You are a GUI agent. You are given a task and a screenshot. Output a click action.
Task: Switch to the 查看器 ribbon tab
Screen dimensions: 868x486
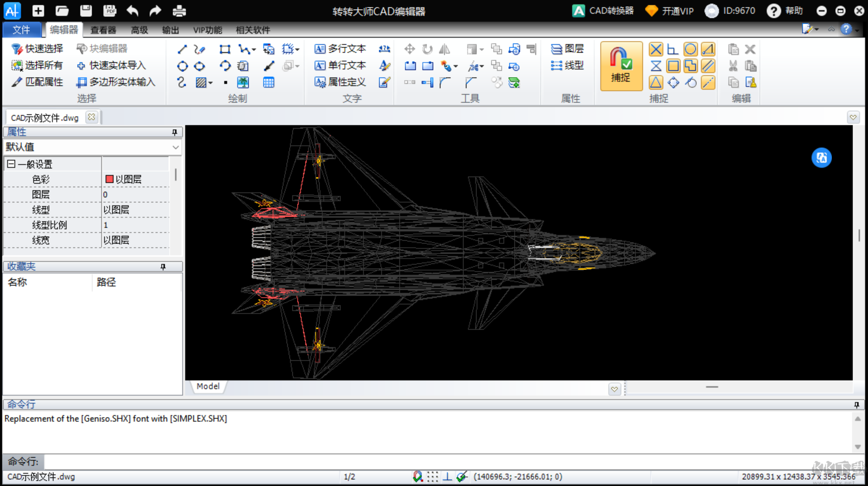[103, 30]
